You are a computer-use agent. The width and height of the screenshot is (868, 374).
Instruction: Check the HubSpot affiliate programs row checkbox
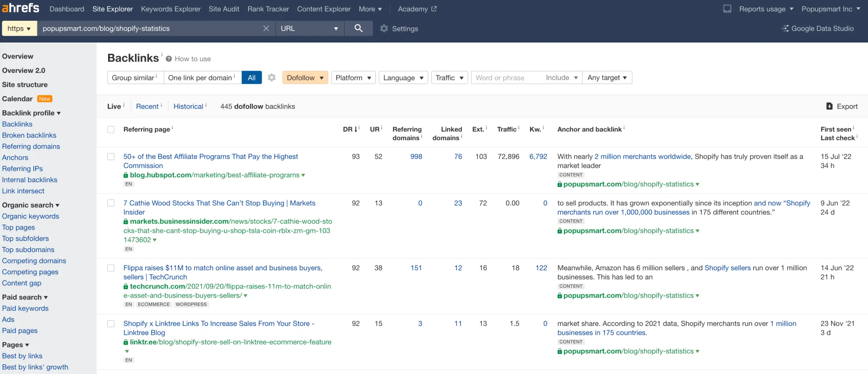click(111, 157)
